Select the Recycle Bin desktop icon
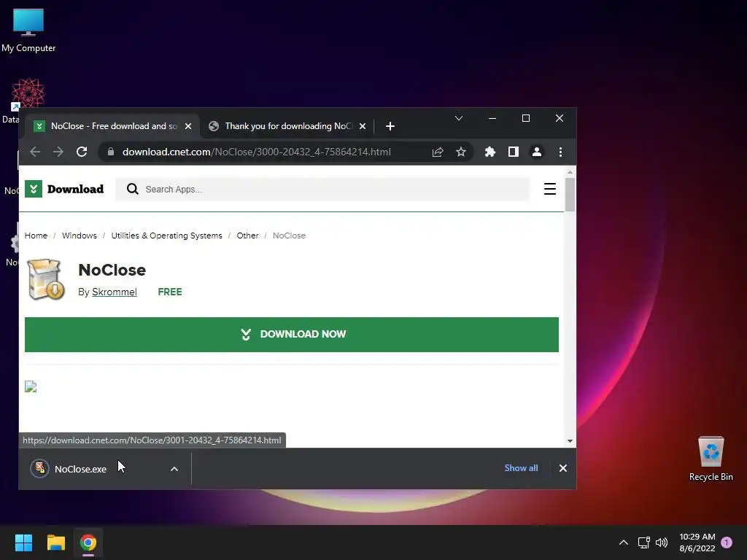Screen dimensions: 747x560 click(711, 459)
